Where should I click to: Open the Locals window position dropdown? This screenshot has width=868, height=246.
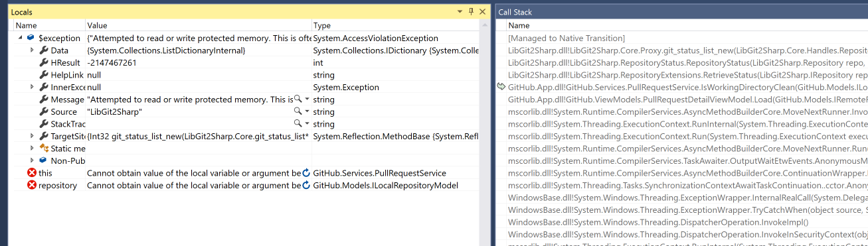tap(460, 12)
